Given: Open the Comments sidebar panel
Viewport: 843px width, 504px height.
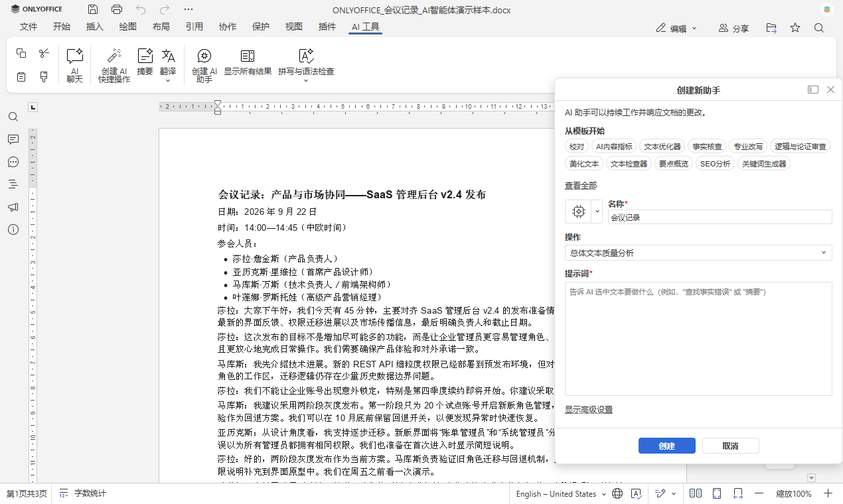Looking at the screenshot, I should (x=13, y=139).
